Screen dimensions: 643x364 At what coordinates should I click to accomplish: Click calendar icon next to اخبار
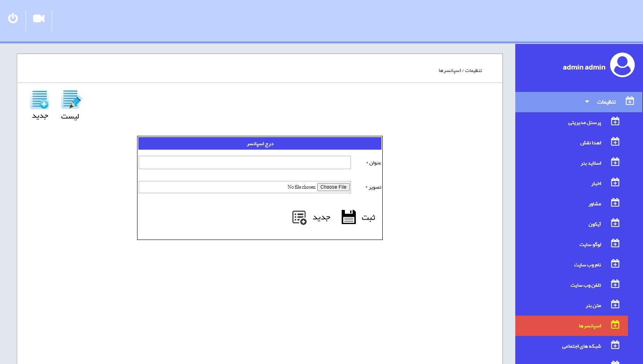click(x=615, y=183)
